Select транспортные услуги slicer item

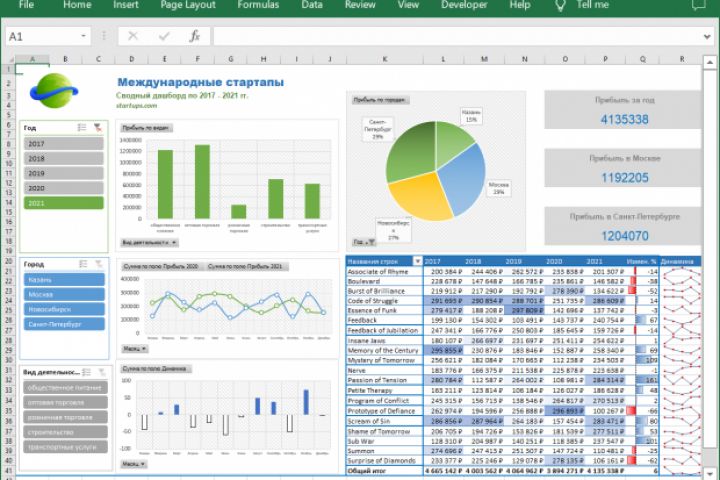click(65, 446)
